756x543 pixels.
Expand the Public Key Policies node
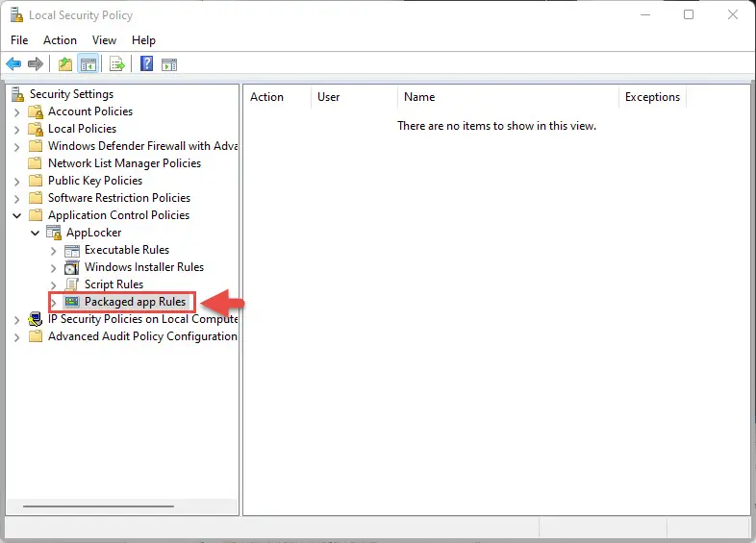tap(17, 182)
